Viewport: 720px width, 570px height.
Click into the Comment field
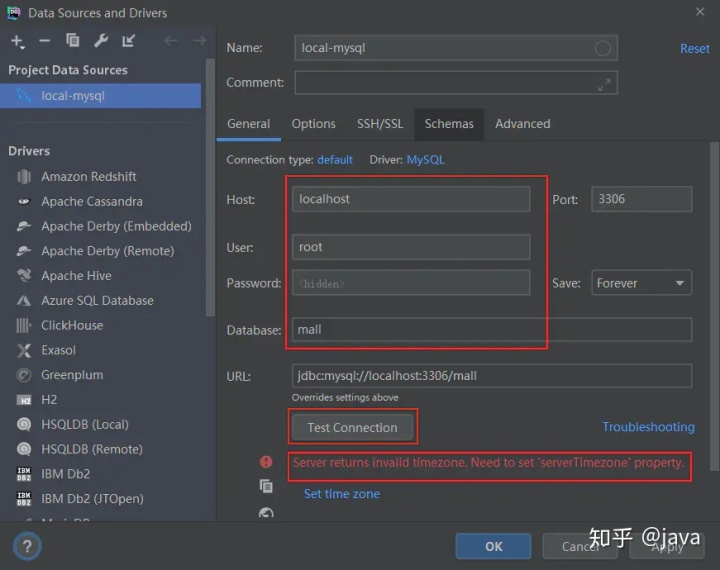tap(456, 83)
